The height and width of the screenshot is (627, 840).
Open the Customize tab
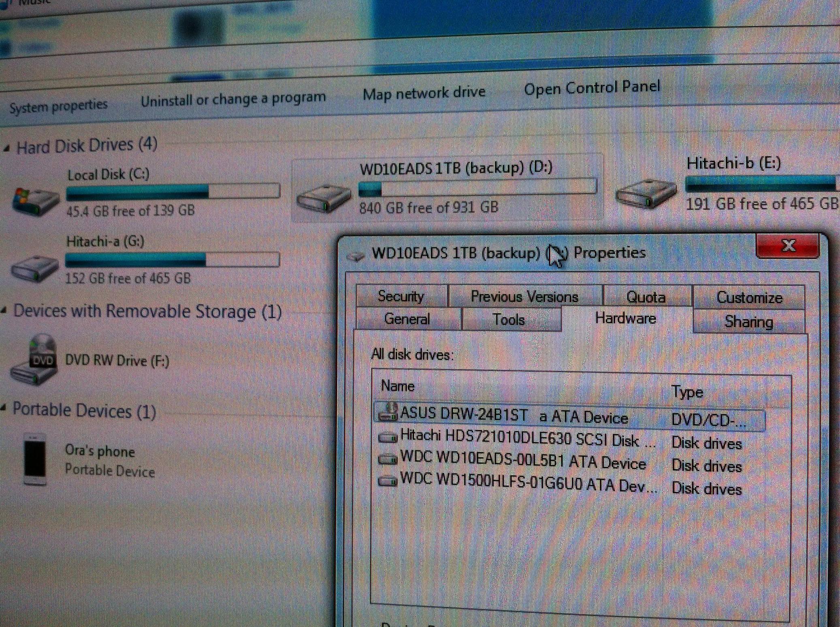[749, 298]
